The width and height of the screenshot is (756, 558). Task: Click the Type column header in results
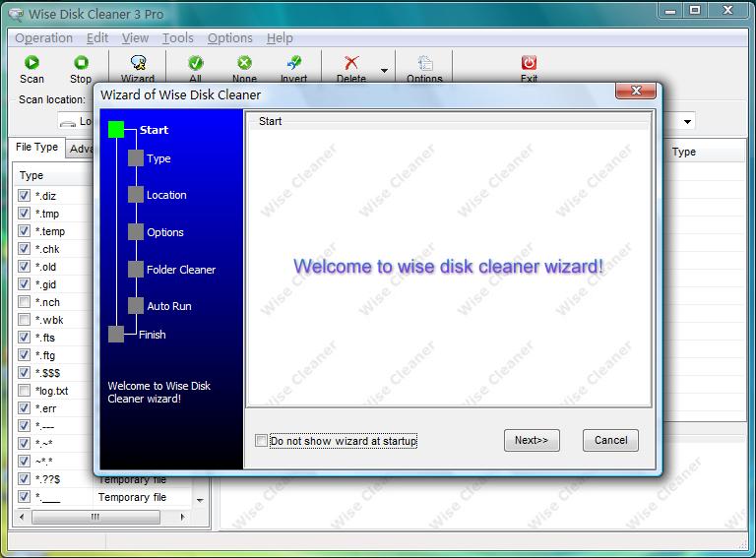[704, 152]
